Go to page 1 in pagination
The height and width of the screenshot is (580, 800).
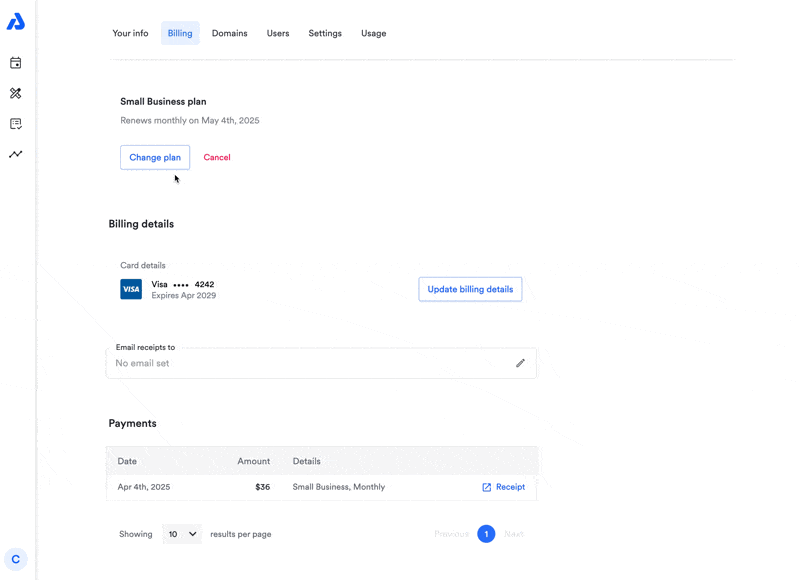coord(486,534)
